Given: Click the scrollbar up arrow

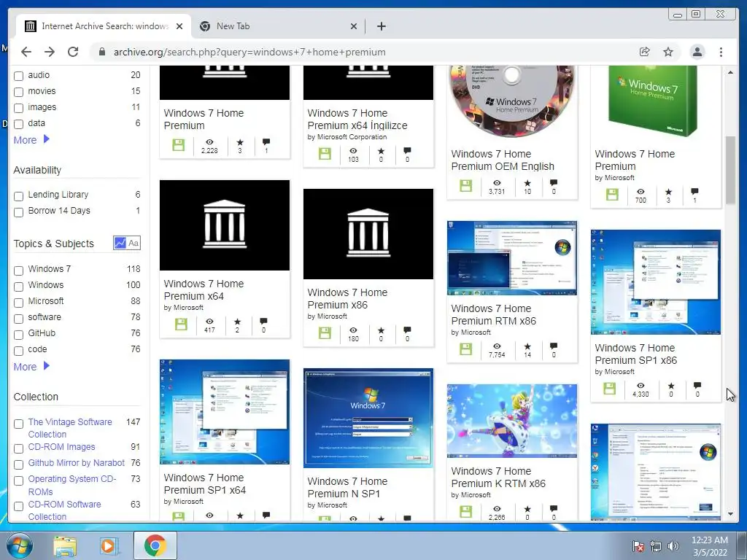Looking at the screenshot, I should point(730,72).
